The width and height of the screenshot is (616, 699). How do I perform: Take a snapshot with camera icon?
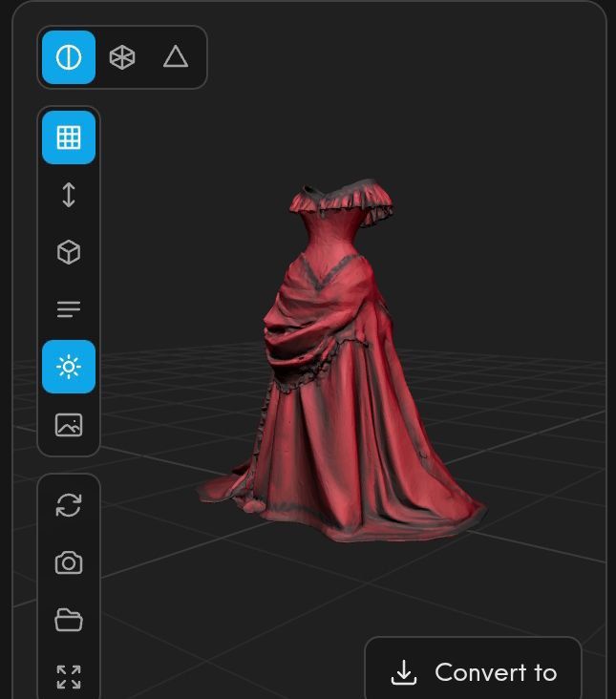(69, 562)
